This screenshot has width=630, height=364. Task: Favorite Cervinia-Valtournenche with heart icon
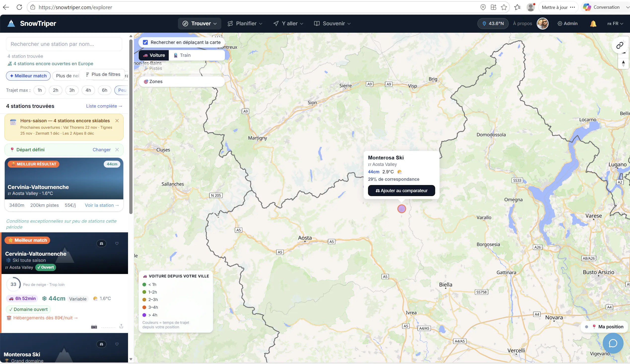click(117, 243)
